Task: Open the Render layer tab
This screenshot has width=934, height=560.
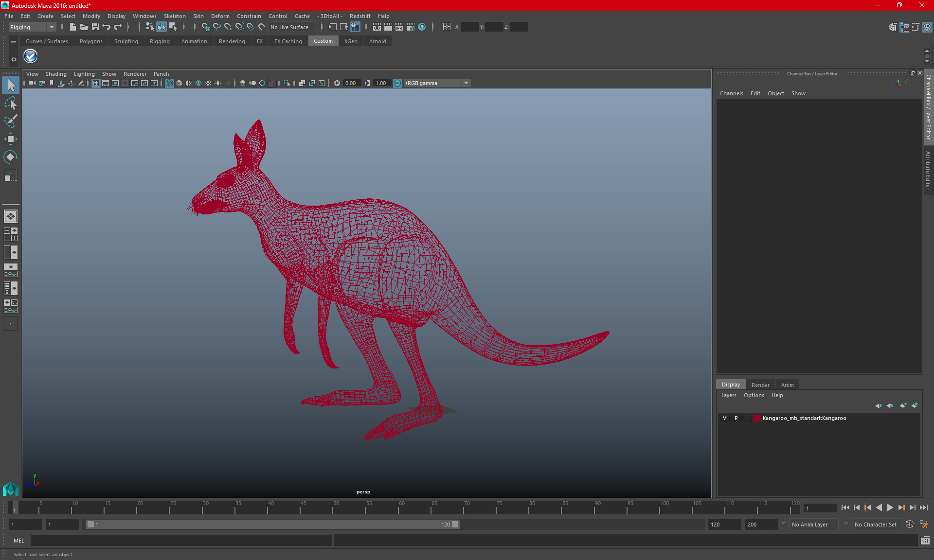Action: coord(760,385)
